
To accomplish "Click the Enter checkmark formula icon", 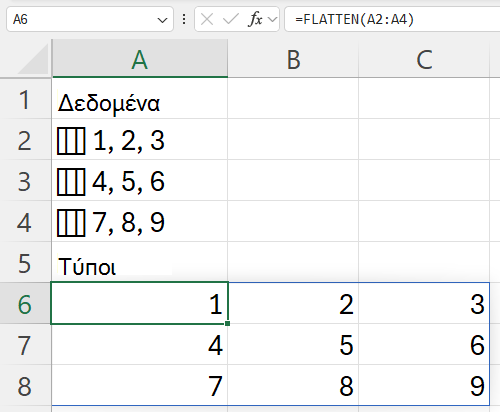I will [230, 19].
